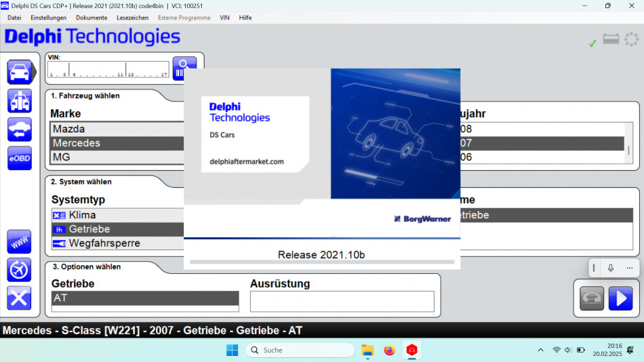Click the Baujahr list scrollbar
644x362 pixels.
(628, 143)
